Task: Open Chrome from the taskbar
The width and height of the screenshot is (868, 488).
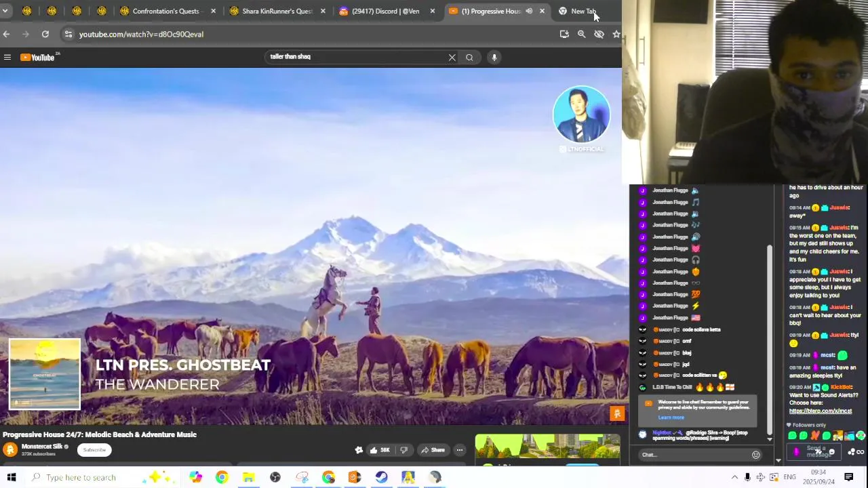Action: tap(222, 477)
